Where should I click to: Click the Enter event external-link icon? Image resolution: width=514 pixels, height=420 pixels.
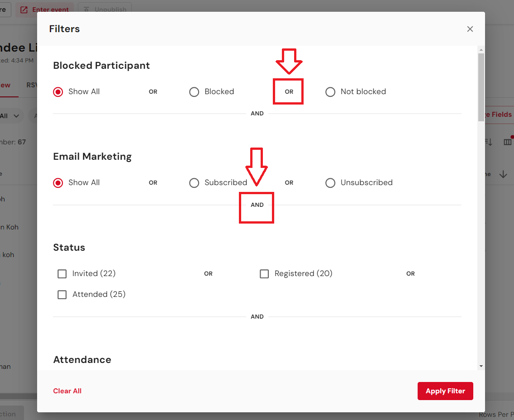pos(24,10)
